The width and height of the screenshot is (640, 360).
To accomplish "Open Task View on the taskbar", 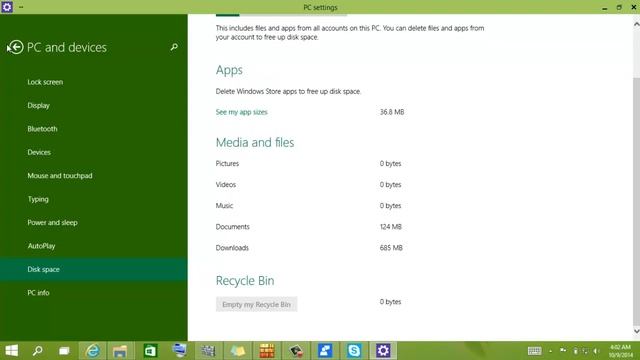I will point(64,351).
